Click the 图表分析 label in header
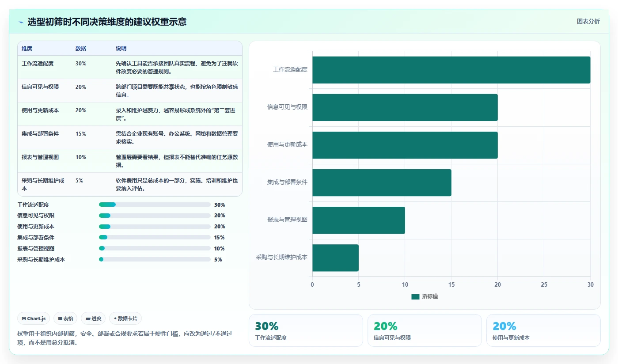The image size is (618, 364). point(588,21)
